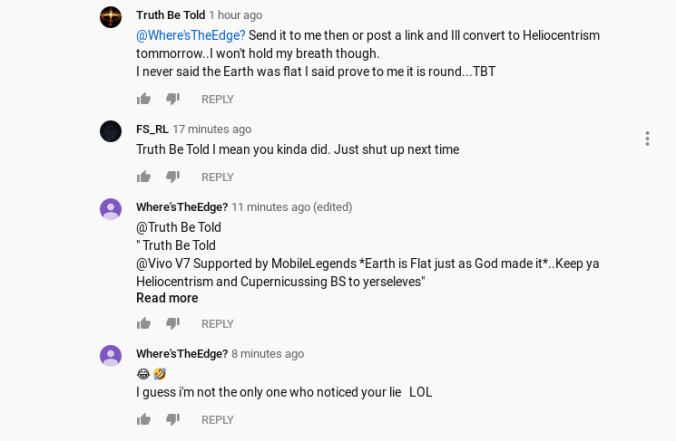
Task: Reply to FS_RL's comment
Action: click(x=217, y=177)
